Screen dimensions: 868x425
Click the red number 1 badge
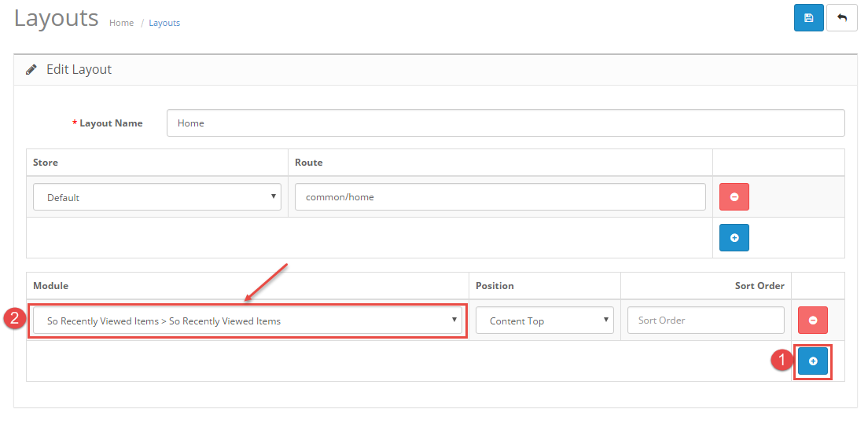(781, 361)
